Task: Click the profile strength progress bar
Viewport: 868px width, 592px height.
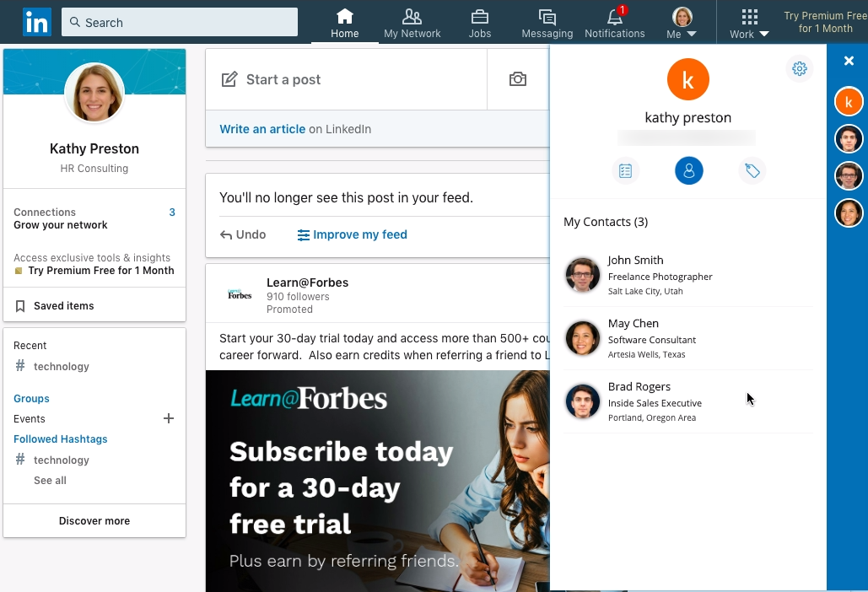Action: click(x=687, y=137)
